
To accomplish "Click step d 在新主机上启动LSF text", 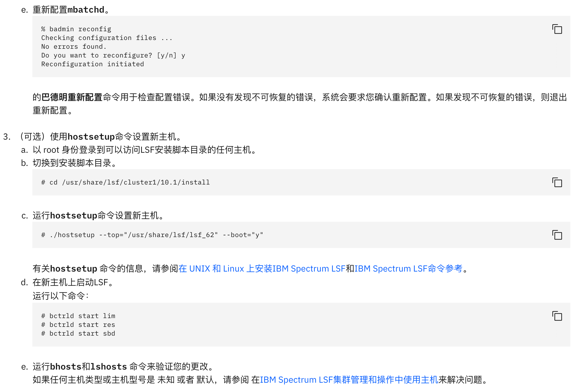I will (x=73, y=282).
